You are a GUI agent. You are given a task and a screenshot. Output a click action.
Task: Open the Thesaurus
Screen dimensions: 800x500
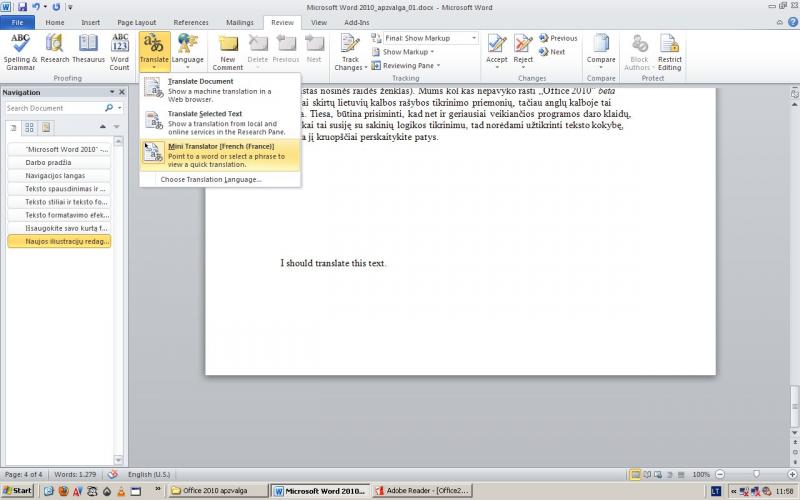click(88, 49)
